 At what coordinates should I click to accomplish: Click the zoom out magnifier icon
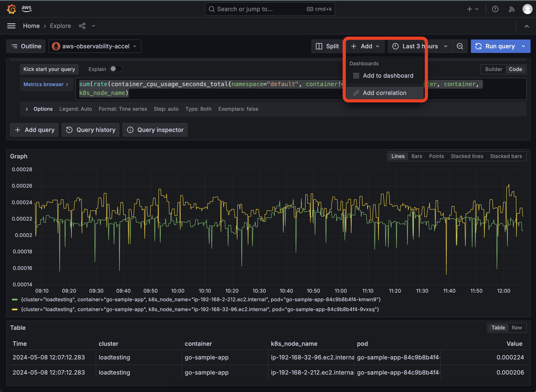460,46
